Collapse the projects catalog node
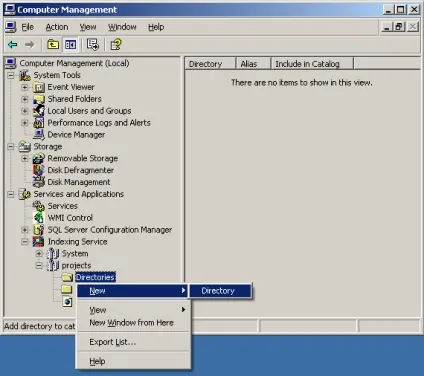The width and height of the screenshot is (424, 376). (39, 266)
